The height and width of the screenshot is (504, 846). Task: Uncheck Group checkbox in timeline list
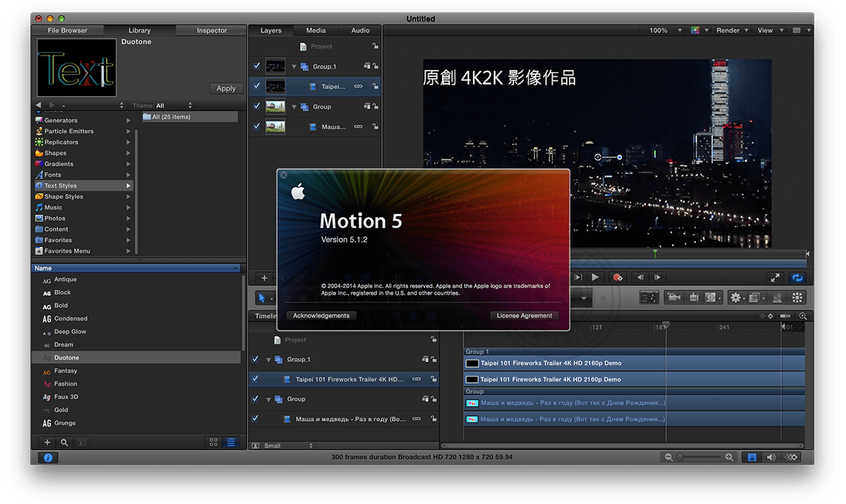255,399
